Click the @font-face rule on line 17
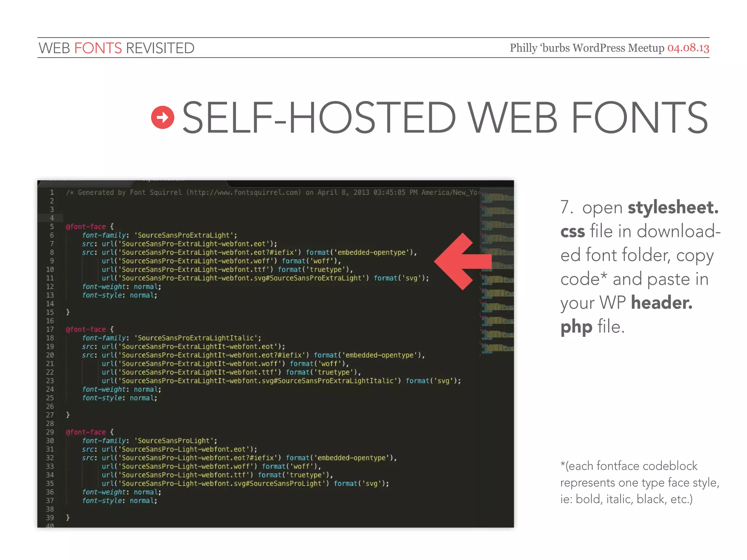Viewport: 747px width, 560px height. [90, 330]
